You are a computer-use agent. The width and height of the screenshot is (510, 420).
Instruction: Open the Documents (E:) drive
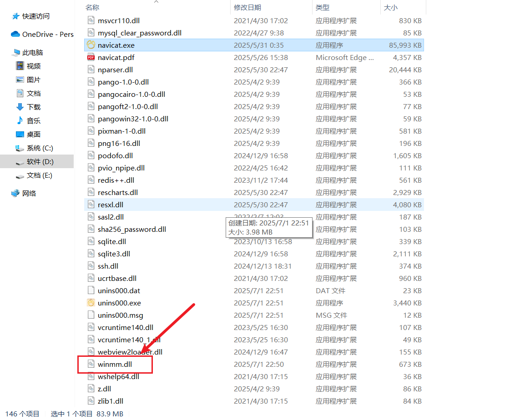click(40, 175)
